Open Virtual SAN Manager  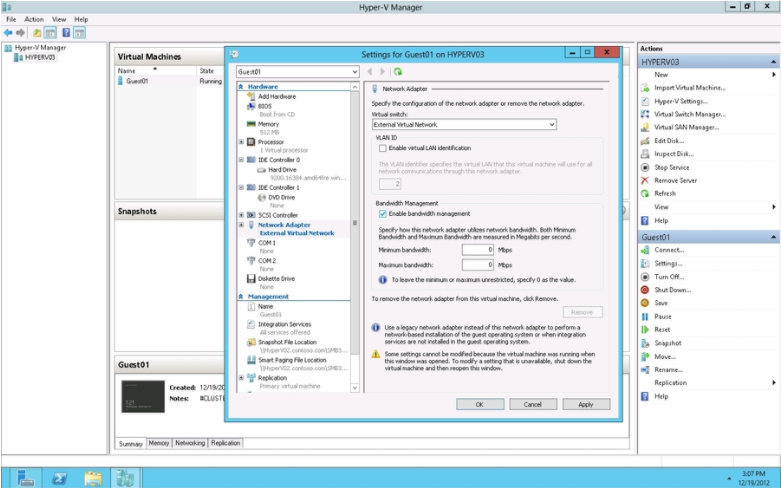[x=686, y=127]
